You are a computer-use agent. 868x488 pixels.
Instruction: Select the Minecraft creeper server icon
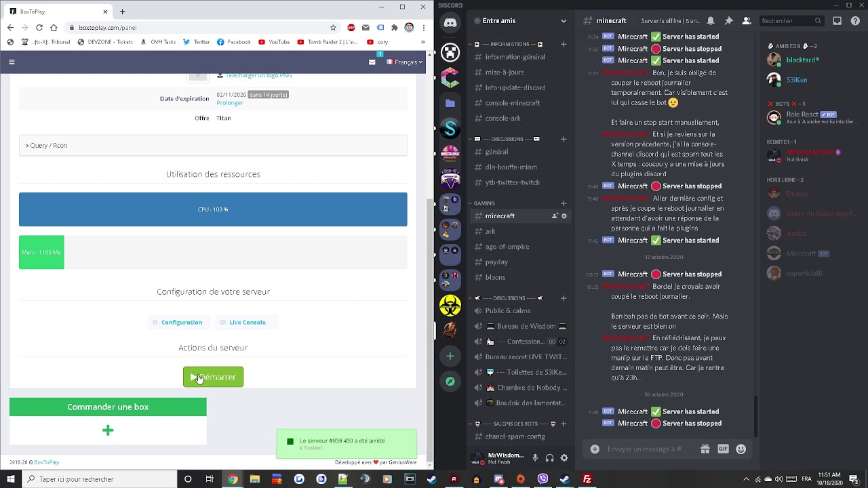pyautogui.click(x=450, y=52)
